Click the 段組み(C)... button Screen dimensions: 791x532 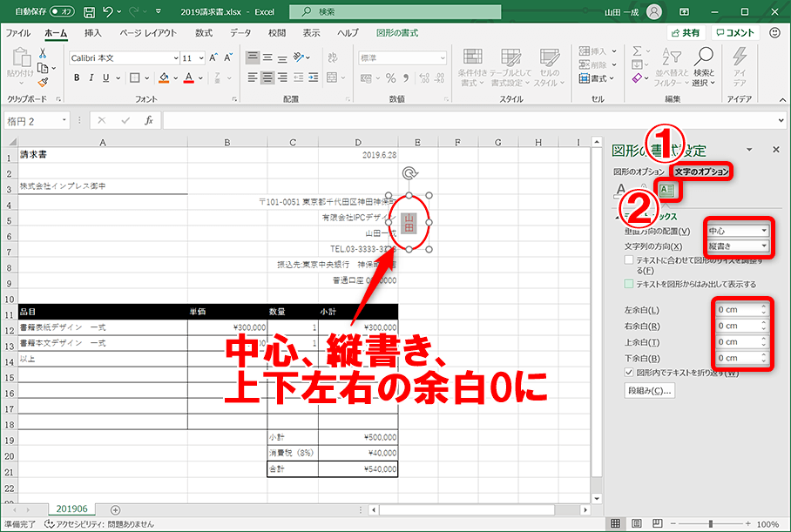(649, 390)
